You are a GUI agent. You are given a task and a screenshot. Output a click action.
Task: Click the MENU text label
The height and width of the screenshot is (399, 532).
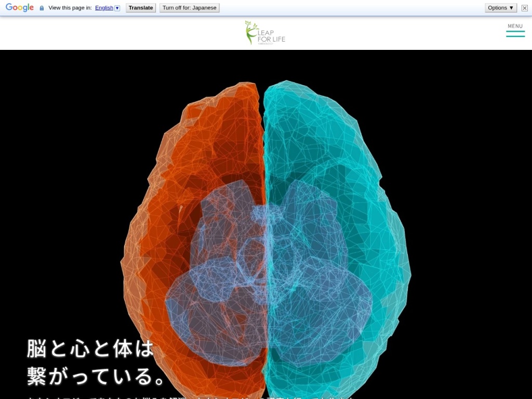515,26
